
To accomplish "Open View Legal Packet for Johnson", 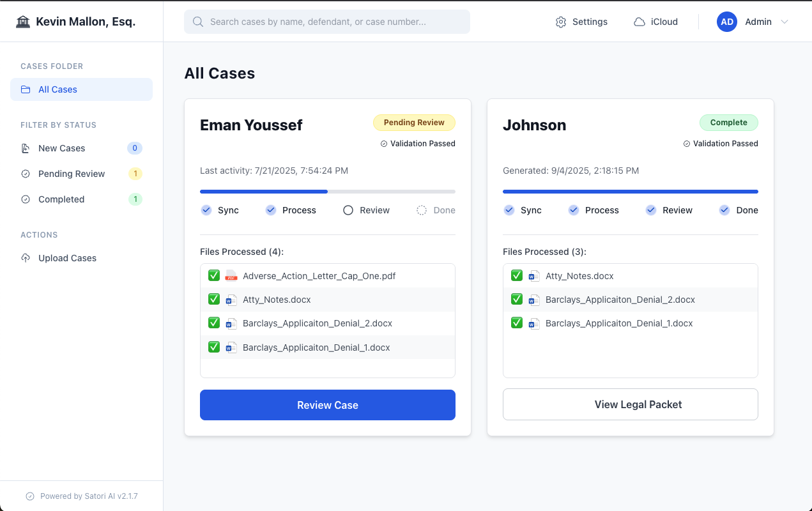I will coord(630,404).
